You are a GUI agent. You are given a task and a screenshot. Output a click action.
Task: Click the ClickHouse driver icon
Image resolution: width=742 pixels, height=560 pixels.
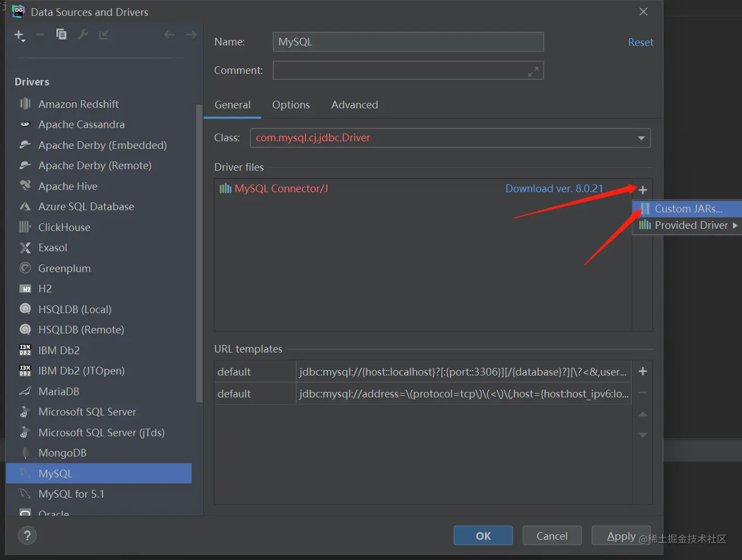[25, 227]
